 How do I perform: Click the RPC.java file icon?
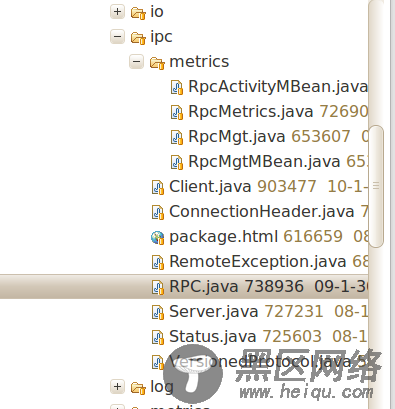point(158,287)
